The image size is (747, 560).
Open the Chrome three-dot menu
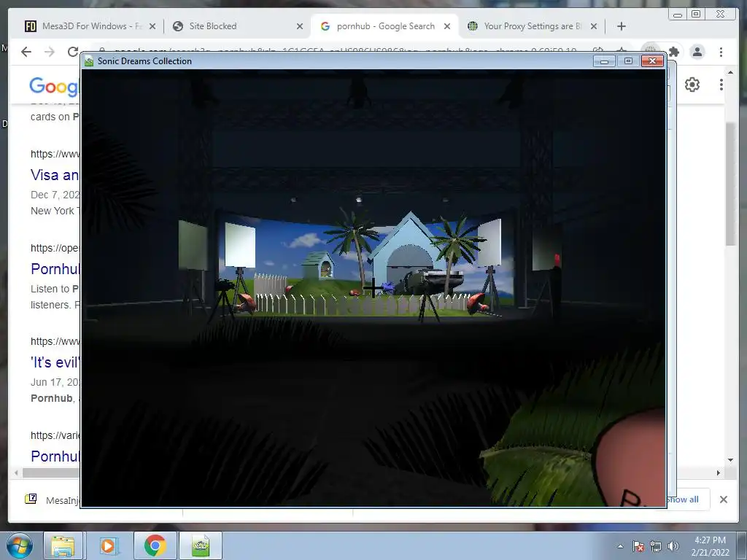point(721,52)
